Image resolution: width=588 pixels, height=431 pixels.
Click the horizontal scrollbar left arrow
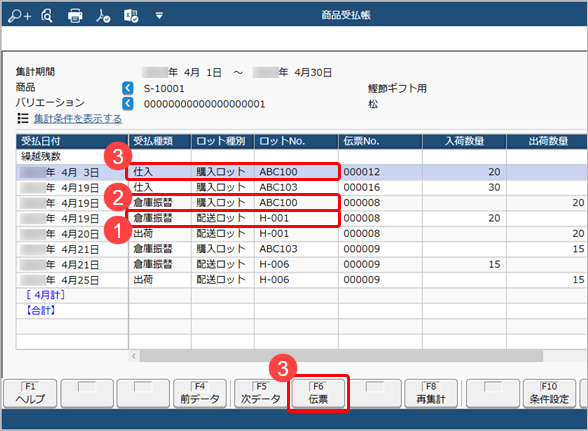point(134,356)
